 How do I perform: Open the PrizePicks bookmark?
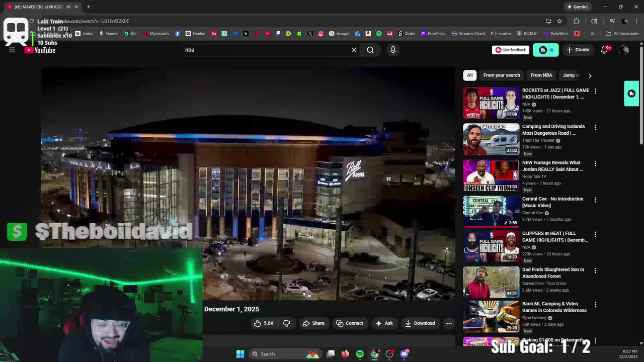433,34
